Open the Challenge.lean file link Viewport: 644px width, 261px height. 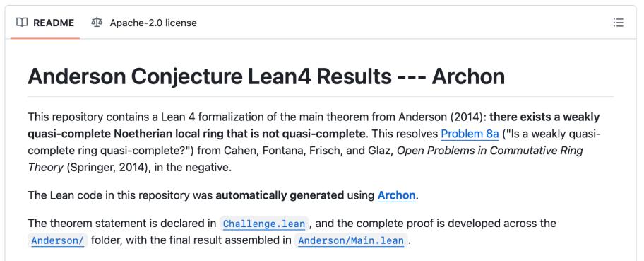[263, 224]
